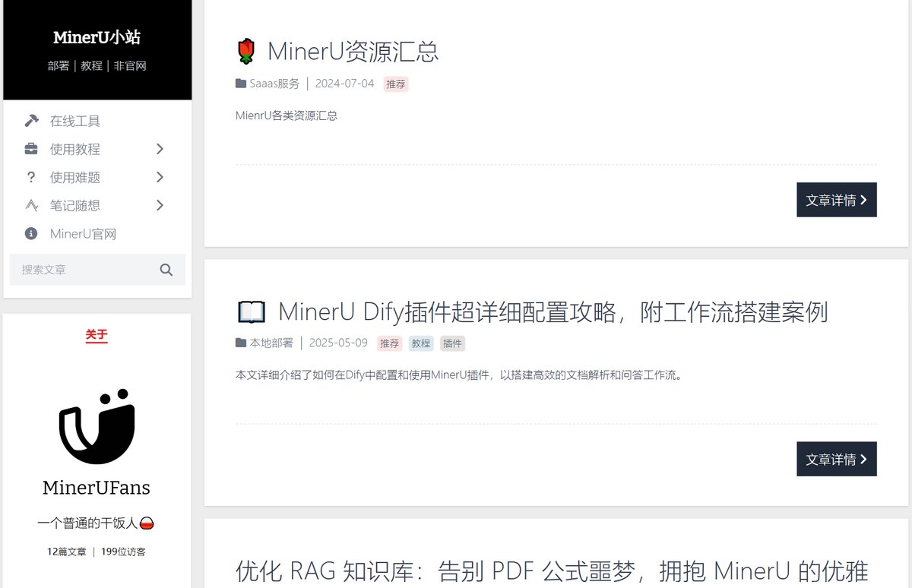Click the zigzag icon beside 笔记随想

click(x=31, y=205)
